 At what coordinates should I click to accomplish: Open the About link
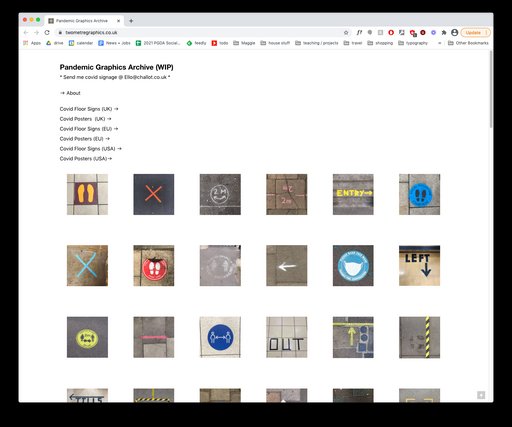[70, 93]
